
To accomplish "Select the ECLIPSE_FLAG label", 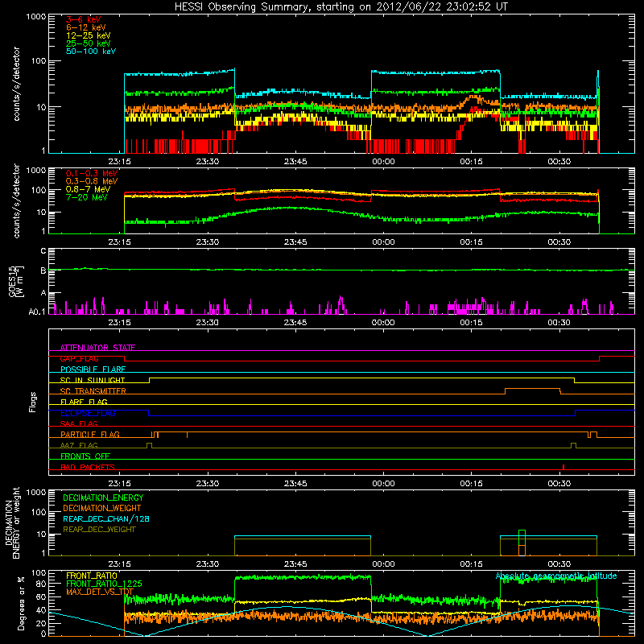I will (88, 413).
